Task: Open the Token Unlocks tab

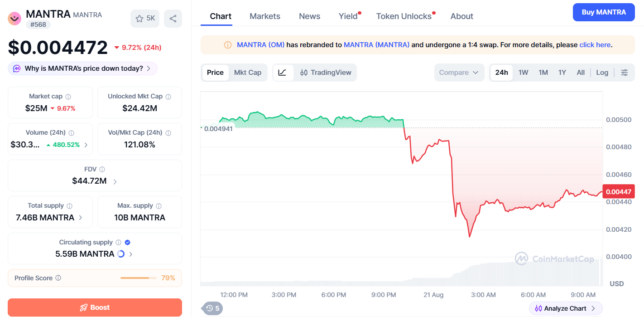Action: [404, 16]
